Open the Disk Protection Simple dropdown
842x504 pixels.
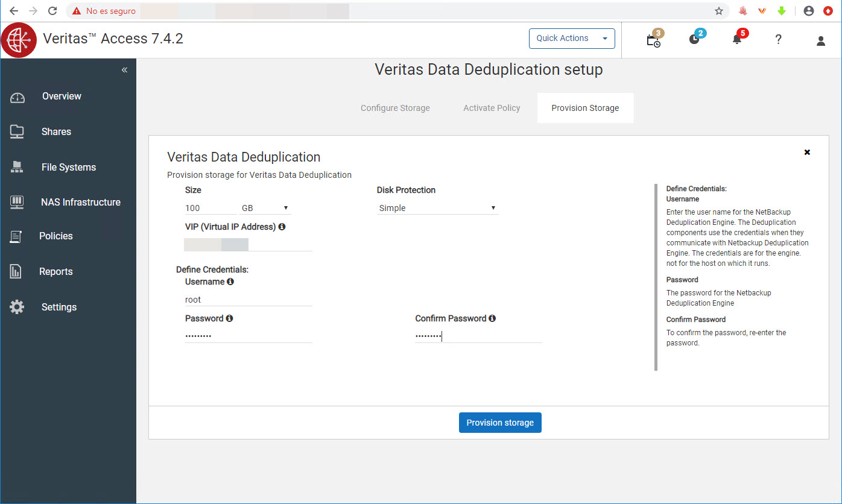click(x=437, y=208)
